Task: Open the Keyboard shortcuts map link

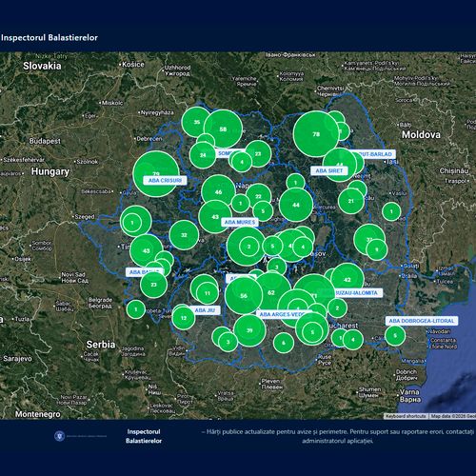Action: tap(406, 416)
